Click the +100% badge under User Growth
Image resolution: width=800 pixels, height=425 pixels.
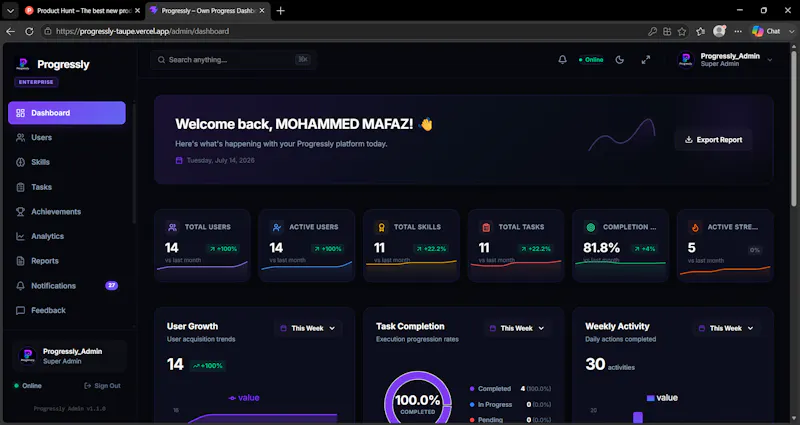pyautogui.click(x=207, y=366)
